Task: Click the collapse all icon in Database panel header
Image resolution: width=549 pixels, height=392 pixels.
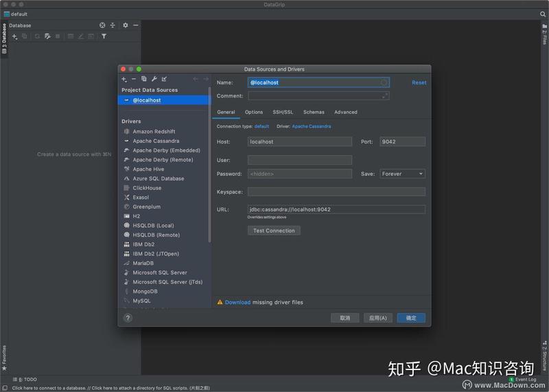Action: click(113, 25)
